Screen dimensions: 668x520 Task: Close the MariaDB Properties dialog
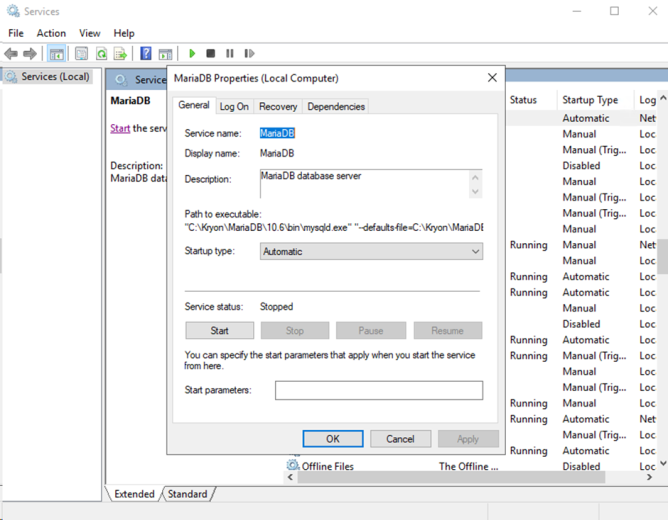pyautogui.click(x=492, y=78)
